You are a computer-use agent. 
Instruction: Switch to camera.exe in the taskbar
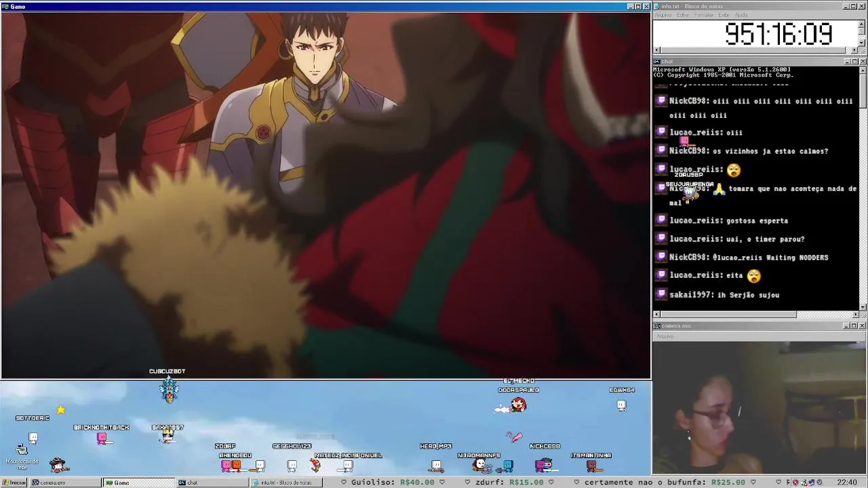coord(65,483)
